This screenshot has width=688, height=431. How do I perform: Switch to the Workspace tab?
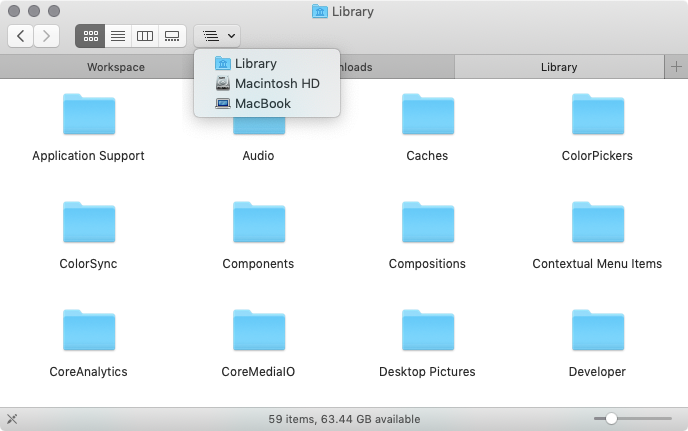click(x=116, y=67)
